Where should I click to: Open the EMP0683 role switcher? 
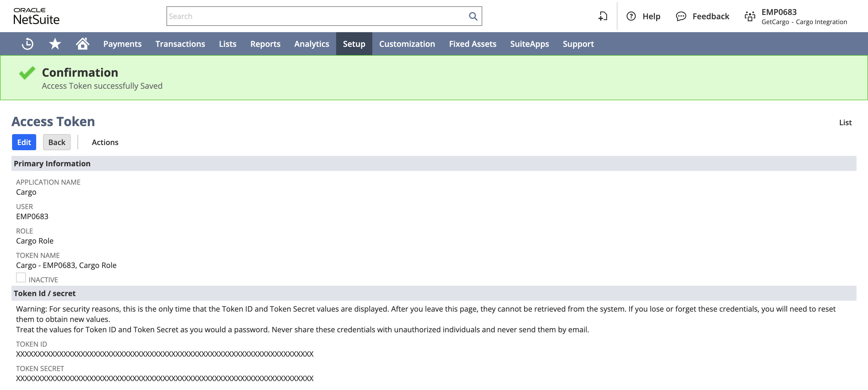[x=779, y=12]
